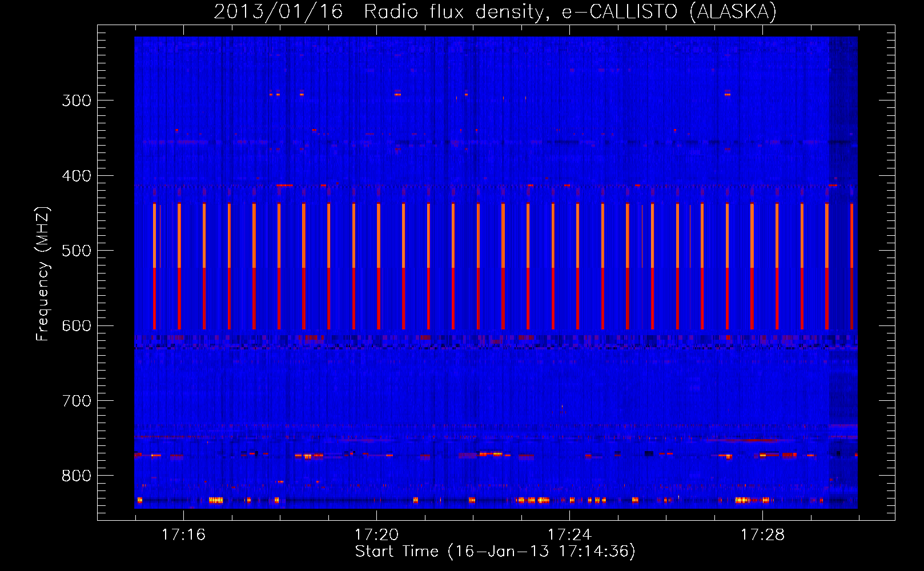Screen dimensions: 924x571
Task: Click the date "2013/01/16" in the title
Action: pyautogui.click(x=278, y=11)
